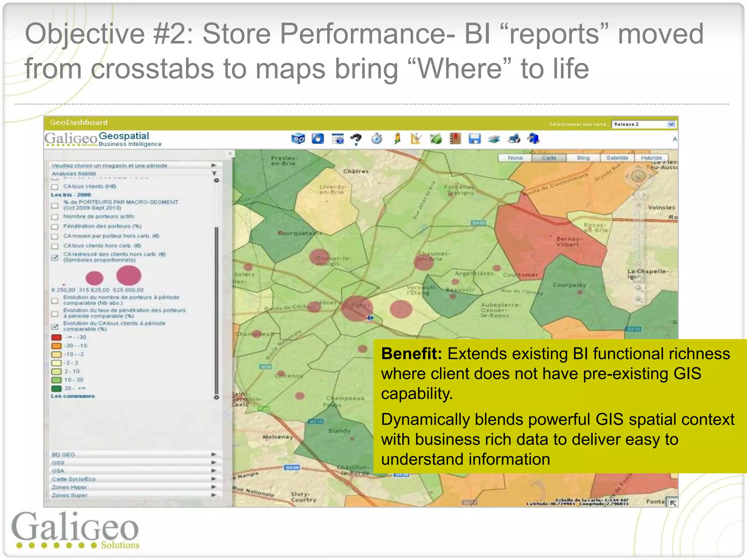Viewport: 747px width, 560px height.
Task: Enable % de porteurs par macro-segment
Action: click(55, 206)
